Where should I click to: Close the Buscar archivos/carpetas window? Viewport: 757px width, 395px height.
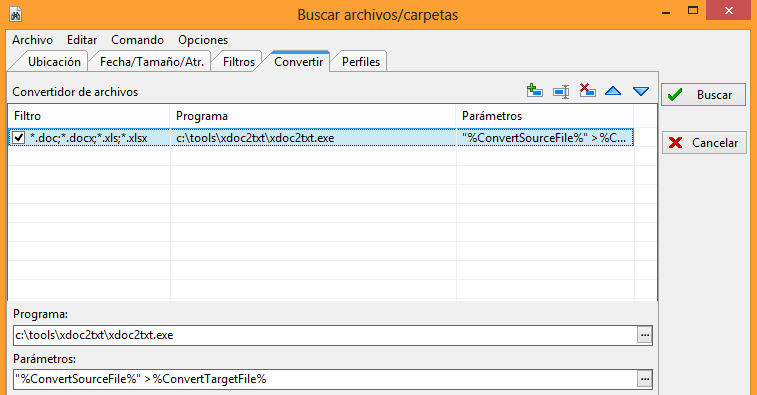point(729,10)
